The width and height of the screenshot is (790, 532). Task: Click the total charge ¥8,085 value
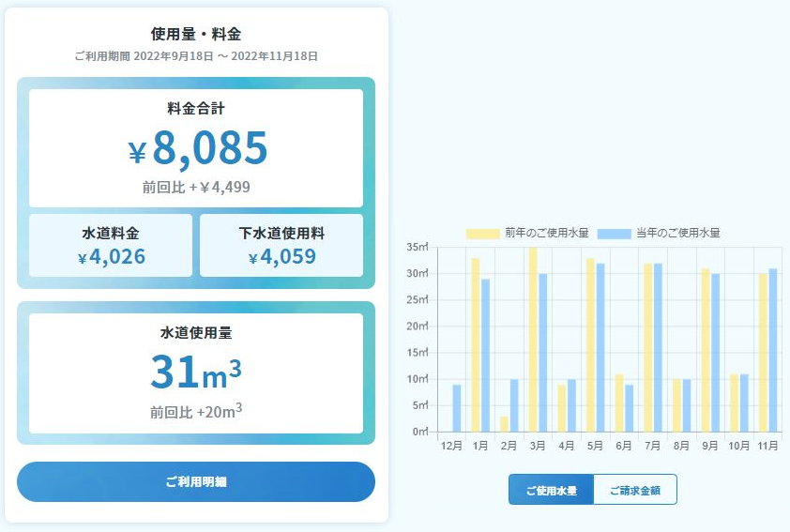[x=197, y=148]
